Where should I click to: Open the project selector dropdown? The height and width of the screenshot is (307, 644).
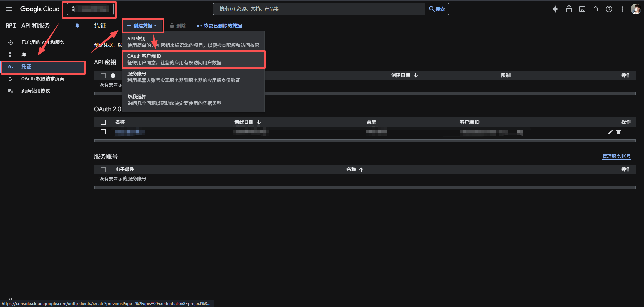point(90,9)
